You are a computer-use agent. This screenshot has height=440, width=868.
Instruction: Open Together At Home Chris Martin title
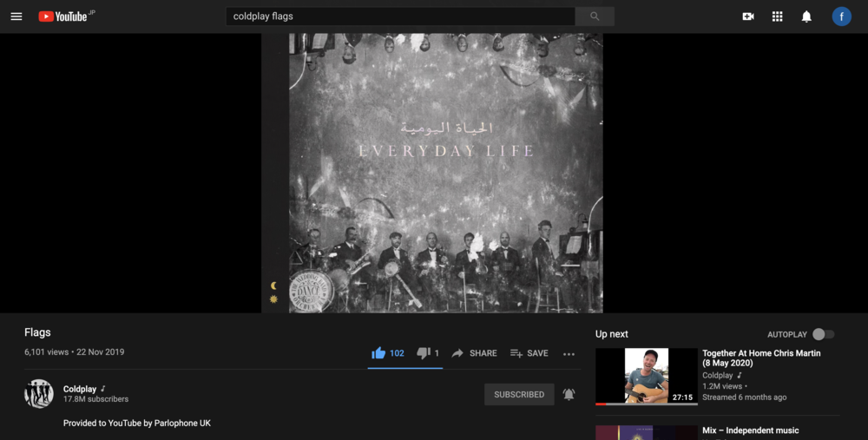761,358
